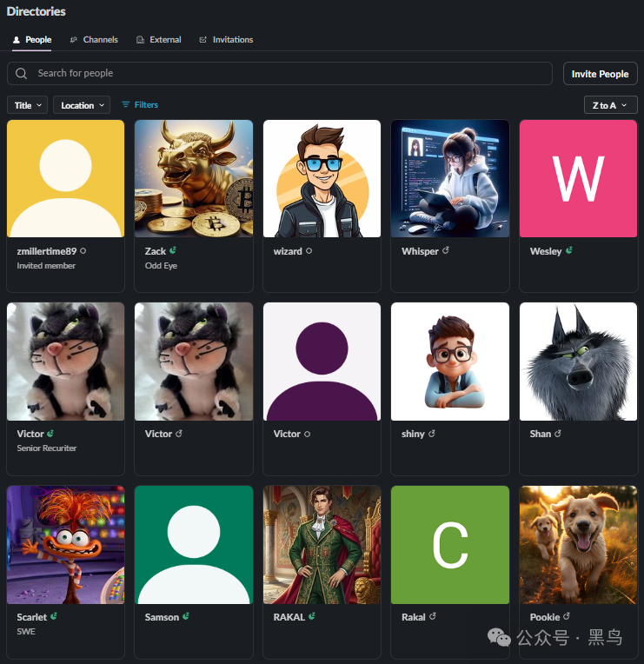Open the External tab

click(x=159, y=39)
